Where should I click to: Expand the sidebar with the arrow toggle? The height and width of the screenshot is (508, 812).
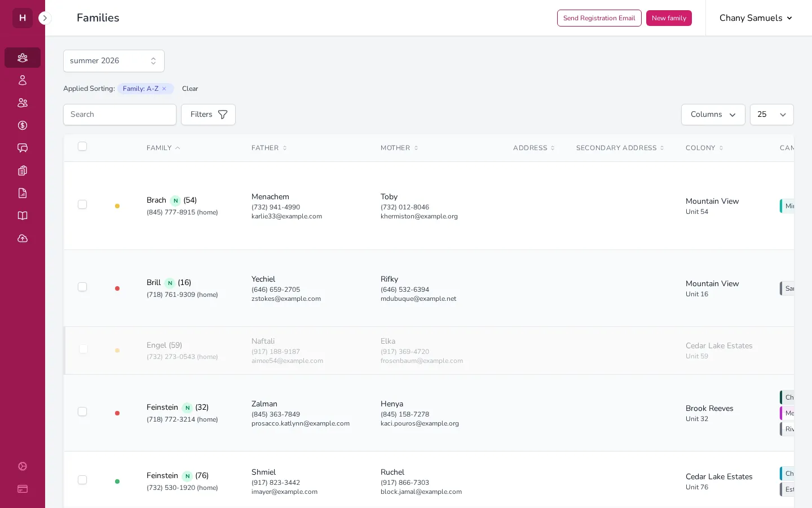45,18
